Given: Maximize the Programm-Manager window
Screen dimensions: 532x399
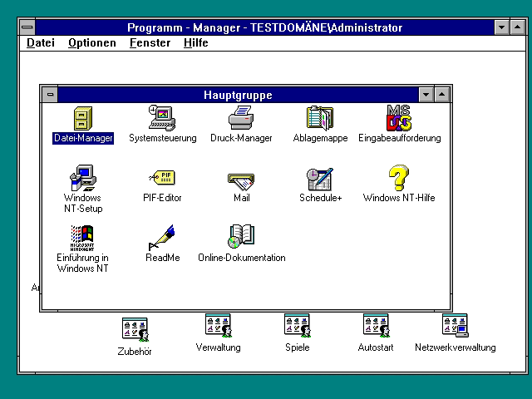Looking at the screenshot, I should pyautogui.click(x=517, y=27).
